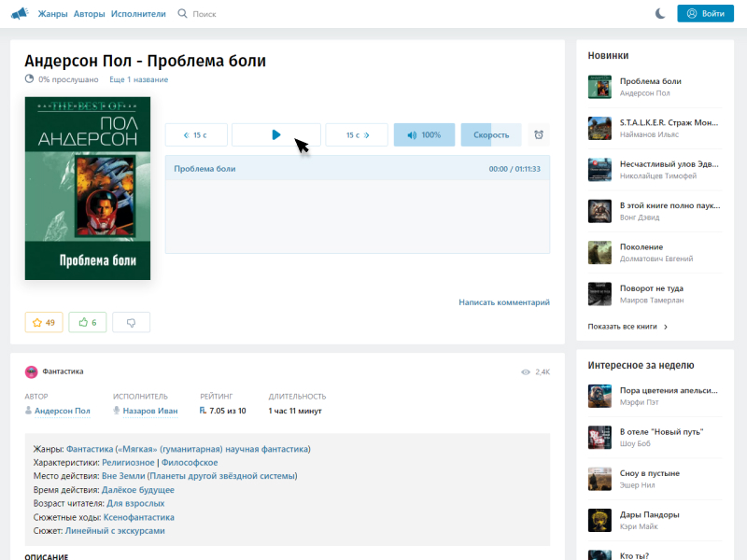Open the Жанры menu
The width and height of the screenshot is (747, 560).
click(x=52, y=14)
